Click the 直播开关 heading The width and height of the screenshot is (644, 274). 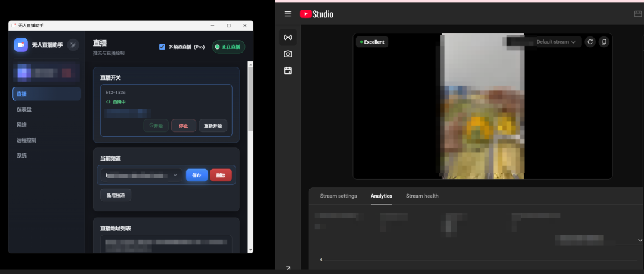pos(110,78)
